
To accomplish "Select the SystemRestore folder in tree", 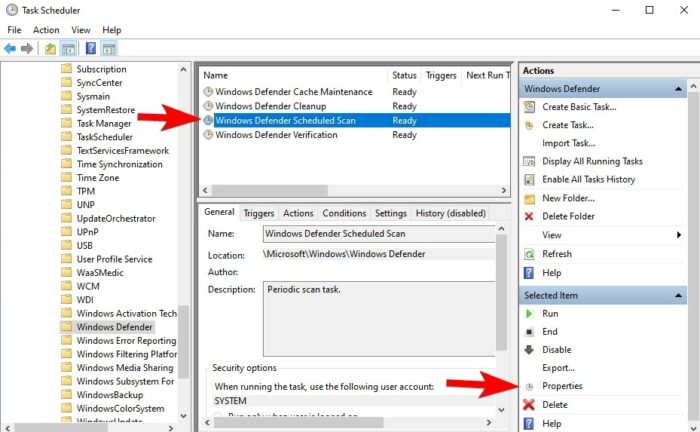I will click(x=105, y=110).
